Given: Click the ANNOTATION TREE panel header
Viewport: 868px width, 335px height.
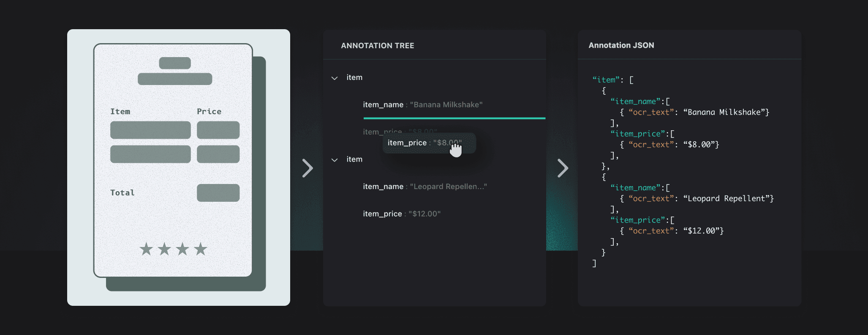Looking at the screenshot, I should 377,46.
